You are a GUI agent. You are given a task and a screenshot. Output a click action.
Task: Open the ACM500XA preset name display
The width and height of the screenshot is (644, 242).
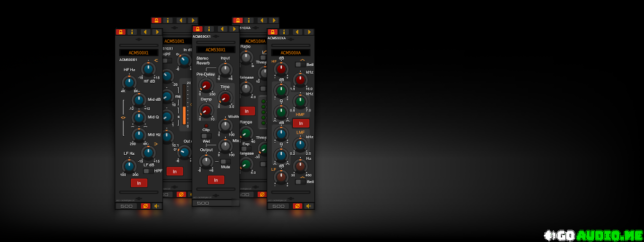291,52
